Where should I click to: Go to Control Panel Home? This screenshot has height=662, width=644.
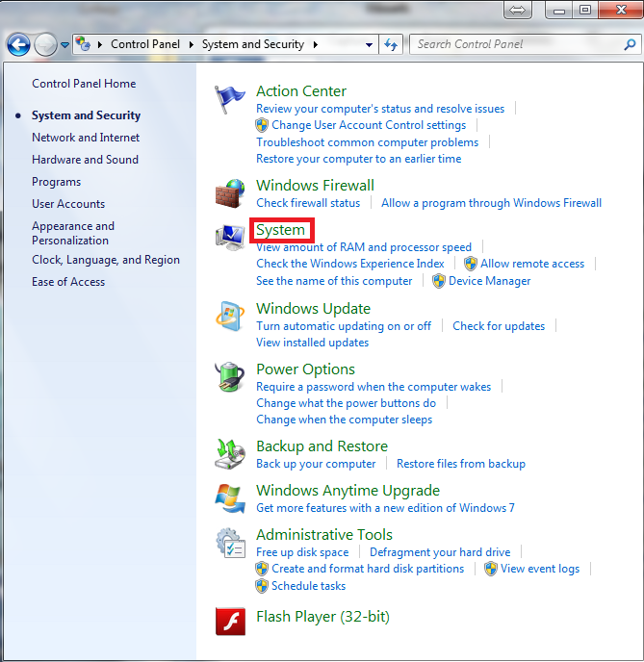coord(84,84)
